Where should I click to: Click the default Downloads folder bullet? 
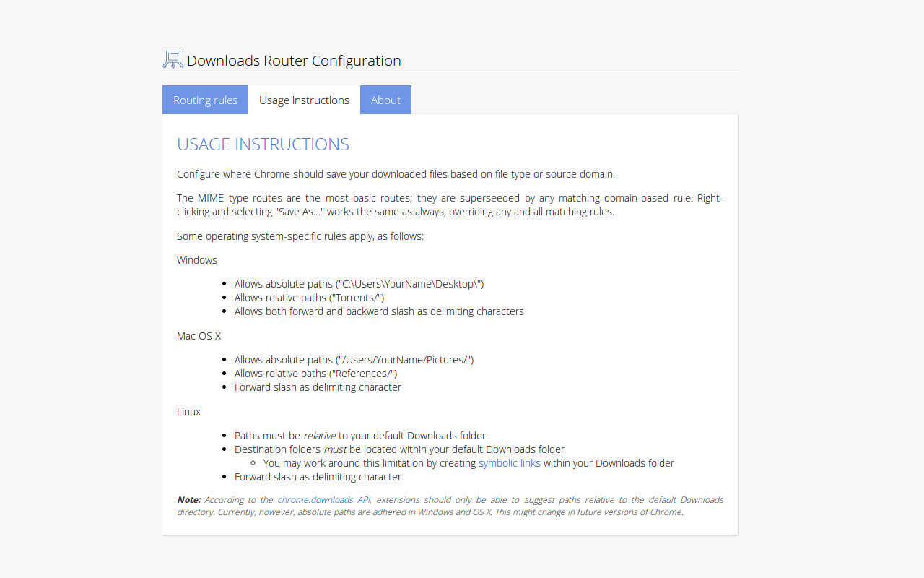[399, 449]
